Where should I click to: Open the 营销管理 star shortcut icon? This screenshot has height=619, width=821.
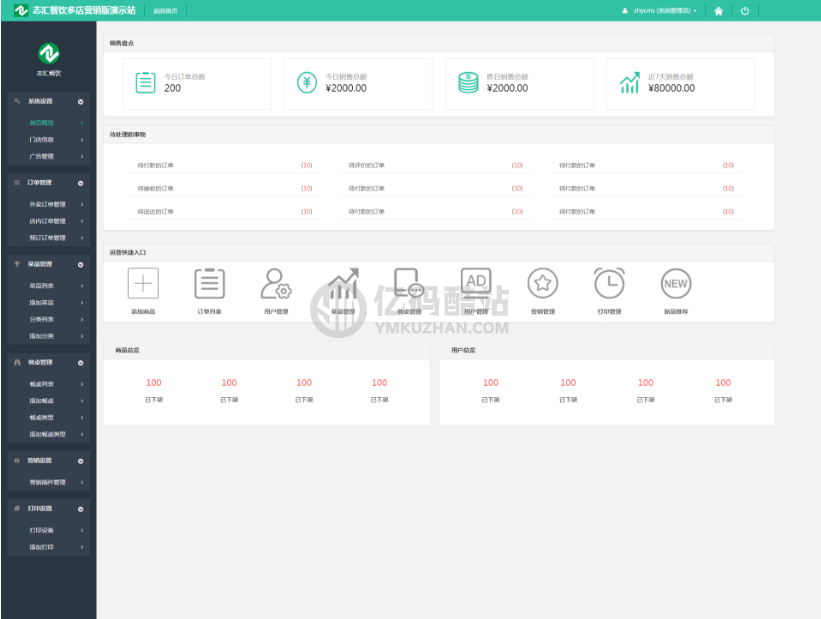pyautogui.click(x=542, y=283)
